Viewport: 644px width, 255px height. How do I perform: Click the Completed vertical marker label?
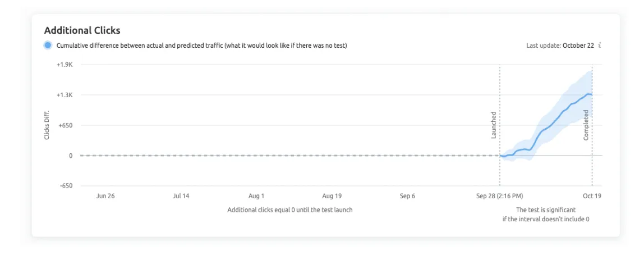point(586,125)
